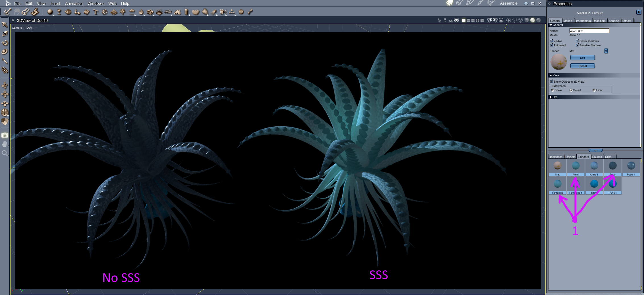644x295 pixels.
Task: Open the Modifiers tab
Action: click(600, 21)
